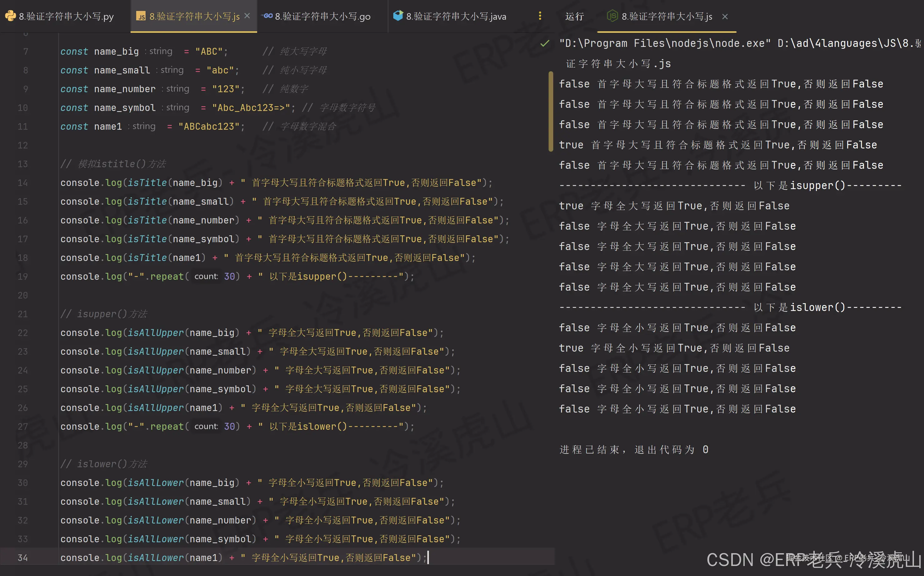Click line number 14 in the editor gutter

tap(22, 183)
